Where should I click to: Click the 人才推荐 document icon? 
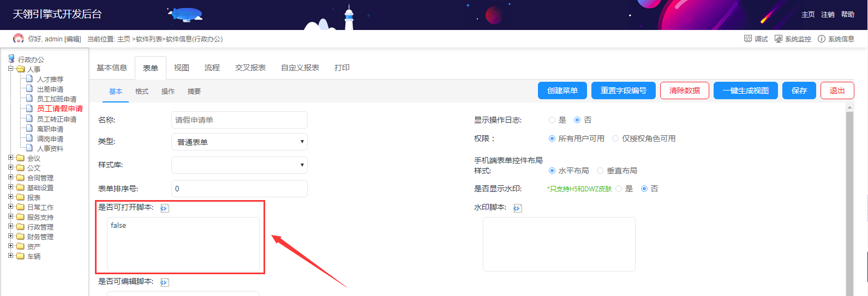(30, 79)
